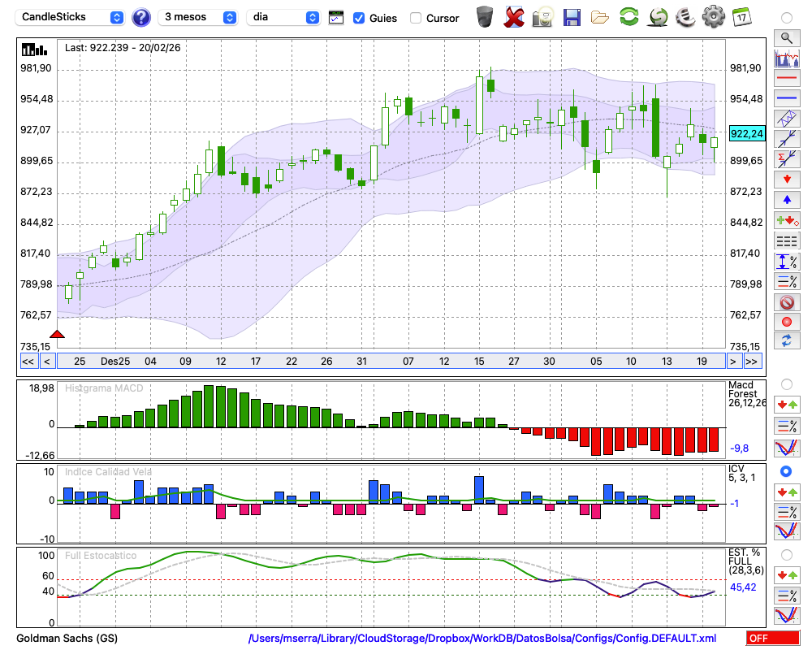Screen dimensions: 812x650
Task: Click the red prohibited sign icon
Action: pyautogui.click(x=787, y=302)
